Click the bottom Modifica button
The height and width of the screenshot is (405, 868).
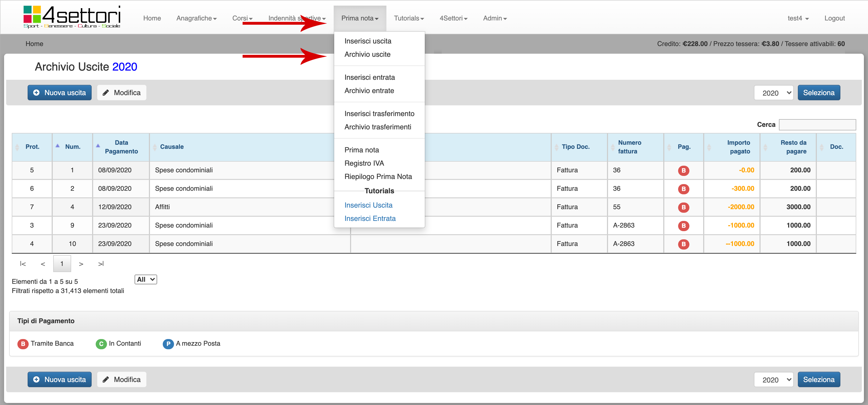tap(122, 379)
